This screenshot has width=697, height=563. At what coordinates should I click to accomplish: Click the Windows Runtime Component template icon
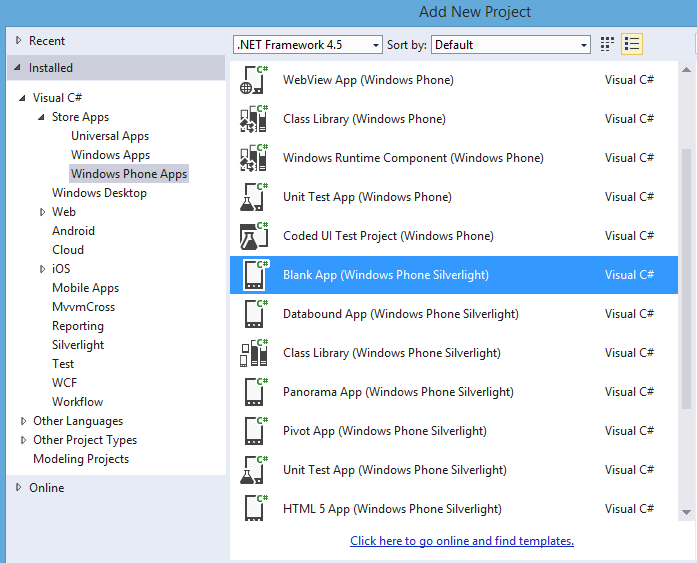click(254, 158)
